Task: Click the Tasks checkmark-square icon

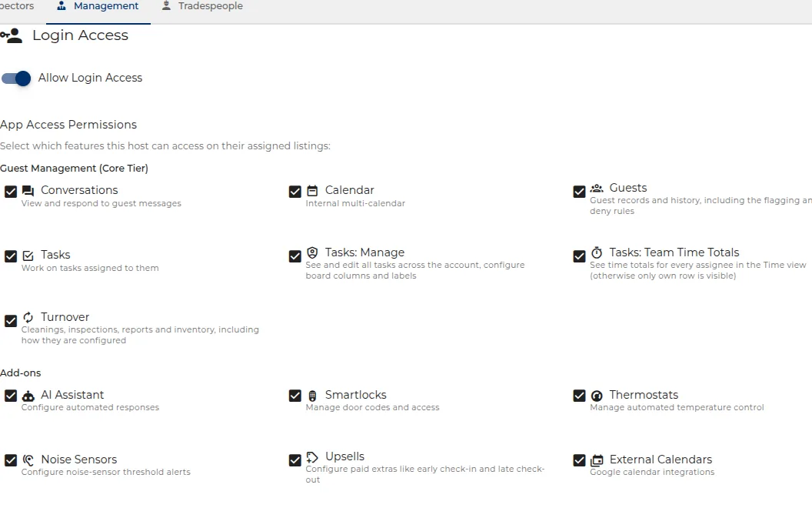Action: [x=28, y=256]
